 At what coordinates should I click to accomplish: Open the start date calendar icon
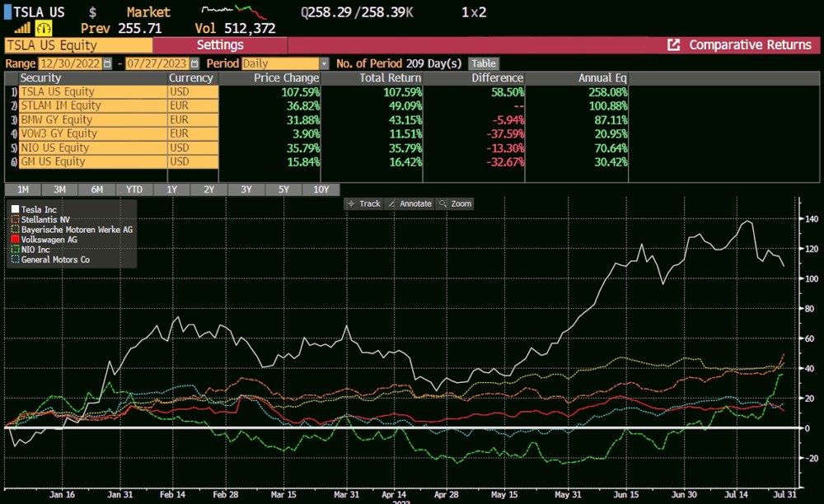(107, 63)
